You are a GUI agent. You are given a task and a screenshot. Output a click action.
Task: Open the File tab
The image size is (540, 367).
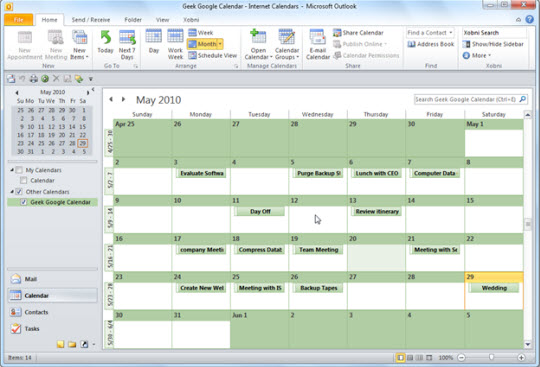click(19, 20)
